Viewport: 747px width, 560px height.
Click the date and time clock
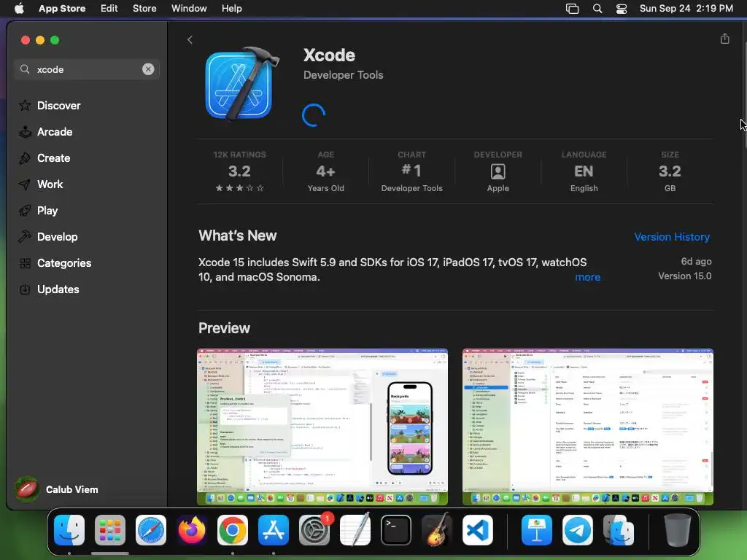pyautogui.click(x=686, y=8)
